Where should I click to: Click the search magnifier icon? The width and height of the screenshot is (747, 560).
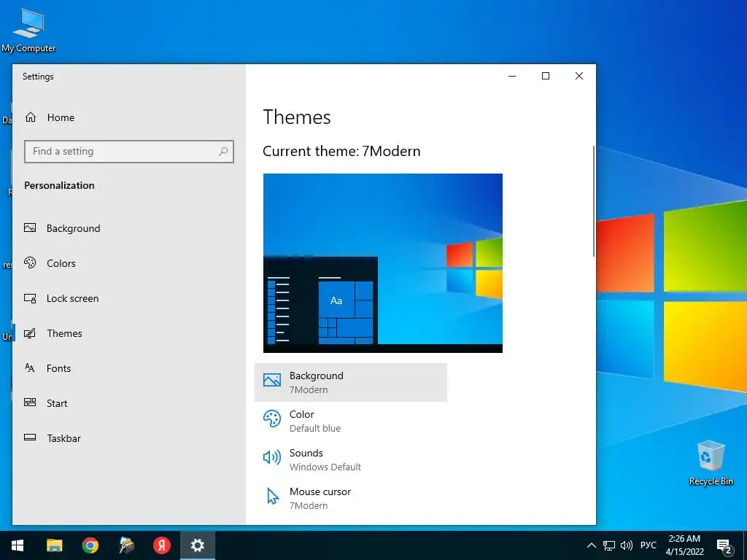tap(223, 152)
